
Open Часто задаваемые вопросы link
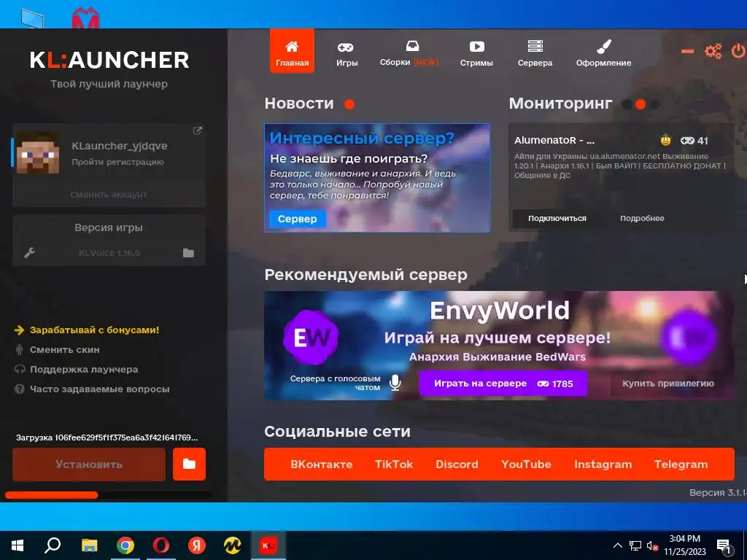point(99,389)
